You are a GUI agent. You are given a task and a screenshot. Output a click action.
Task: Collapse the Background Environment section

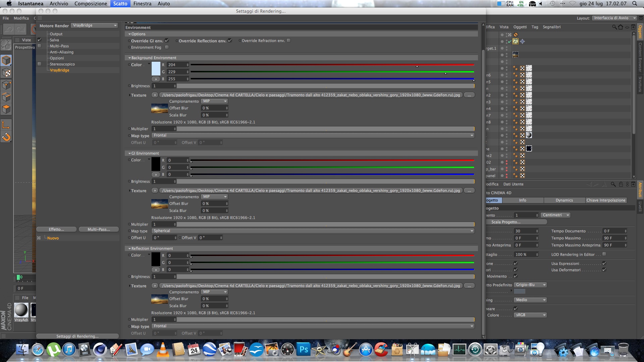tap(129, 58)
